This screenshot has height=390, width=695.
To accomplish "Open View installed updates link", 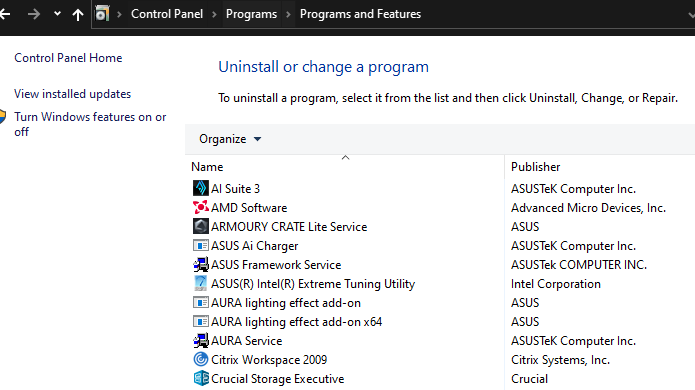I will [x=73, y=94].
